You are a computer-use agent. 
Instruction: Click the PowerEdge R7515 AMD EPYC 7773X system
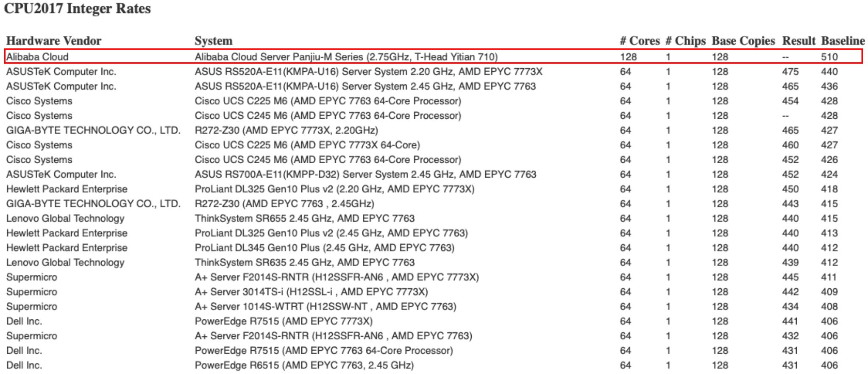284,321
